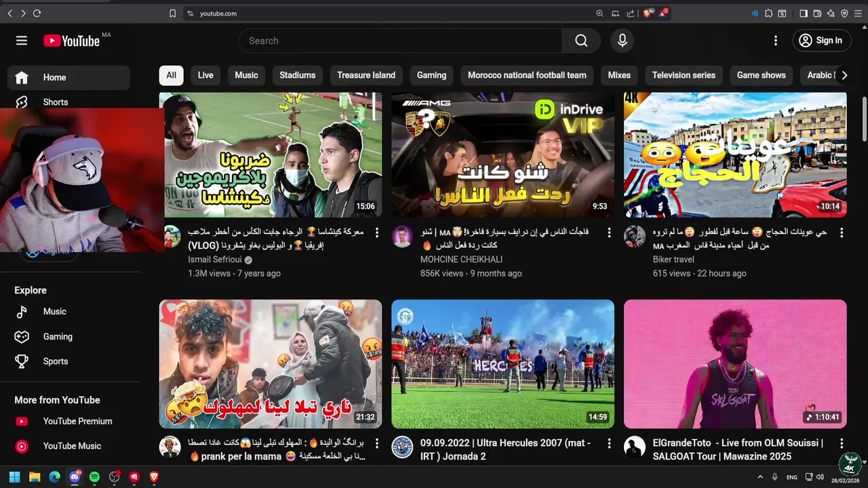
Task: Open the inDrive VIP video thumbnail
Action: tap(502, 155)
